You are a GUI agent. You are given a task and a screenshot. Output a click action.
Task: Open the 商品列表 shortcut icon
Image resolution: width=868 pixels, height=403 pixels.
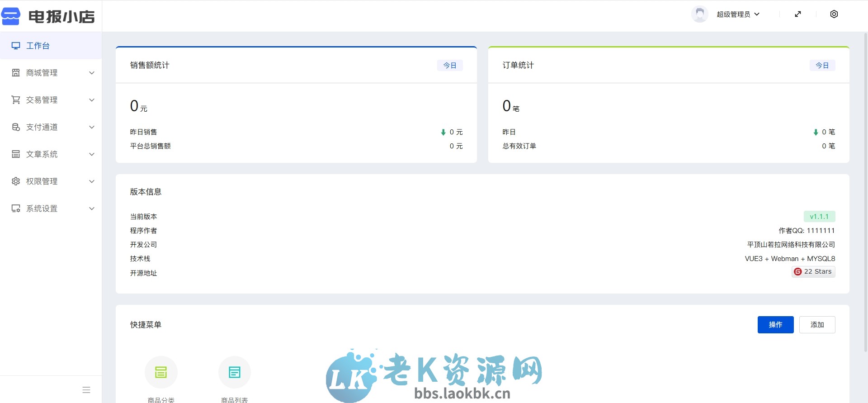pos(235,372)
